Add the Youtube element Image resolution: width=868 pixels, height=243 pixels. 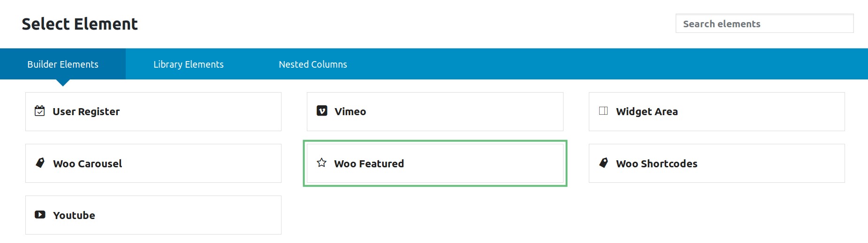click(153, 215)
